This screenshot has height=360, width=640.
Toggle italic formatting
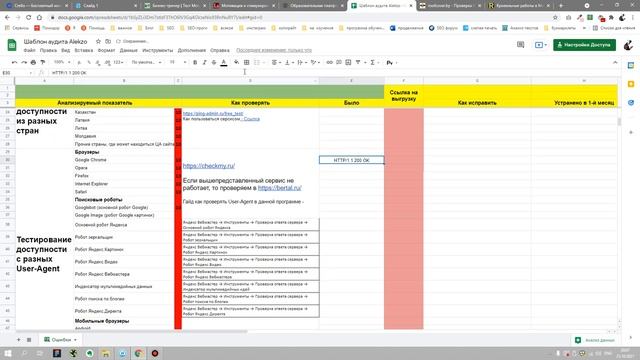click(x=204, y=62)
